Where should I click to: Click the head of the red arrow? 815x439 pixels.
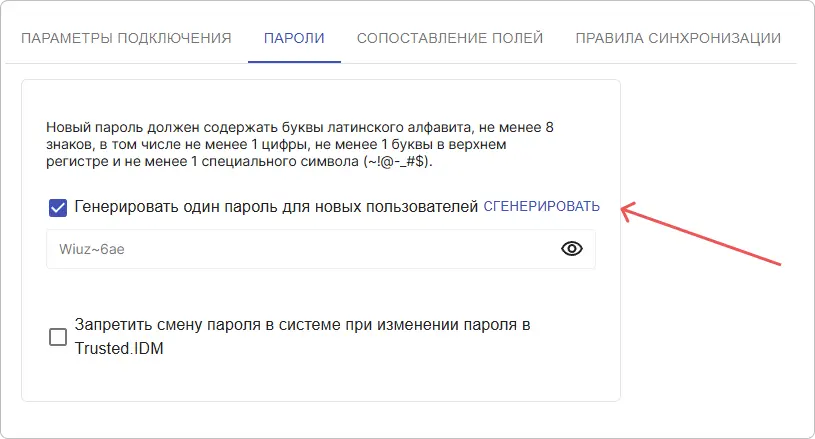[x=626, y=209]
